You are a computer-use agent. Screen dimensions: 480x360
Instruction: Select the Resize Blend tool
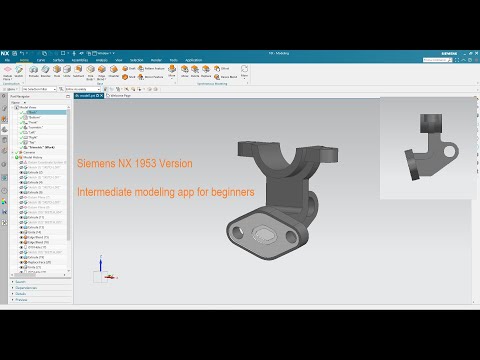coord(226,77)
